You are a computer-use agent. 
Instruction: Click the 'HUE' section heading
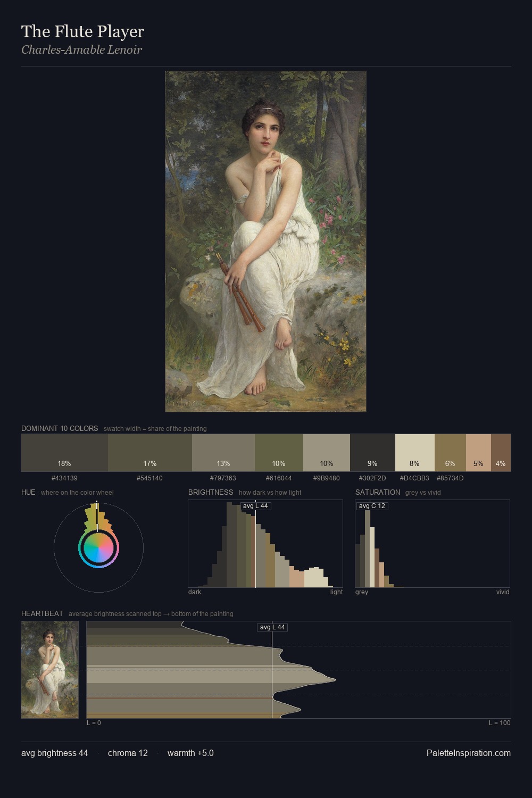click(28, 492)
